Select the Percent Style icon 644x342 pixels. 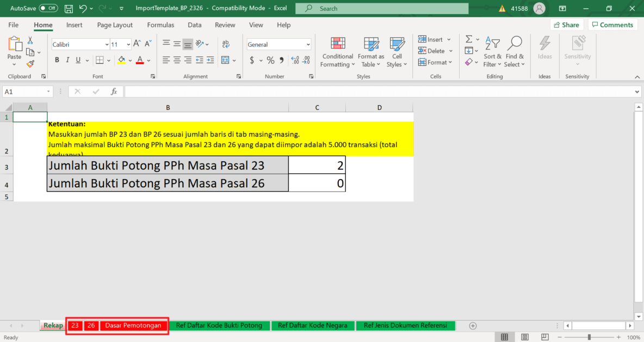pos(270,60)
